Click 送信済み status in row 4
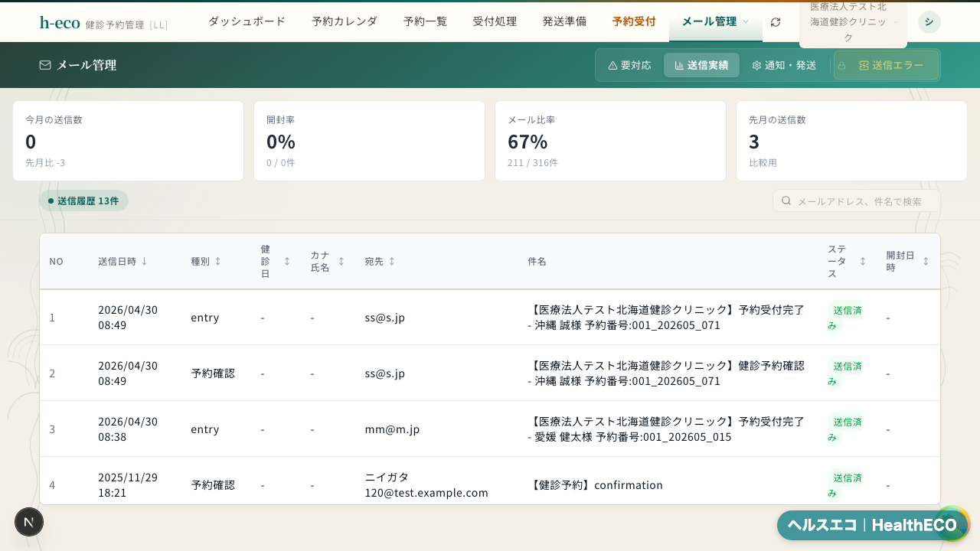The height and width of the screenshot is (551, 980). (845, 484)
